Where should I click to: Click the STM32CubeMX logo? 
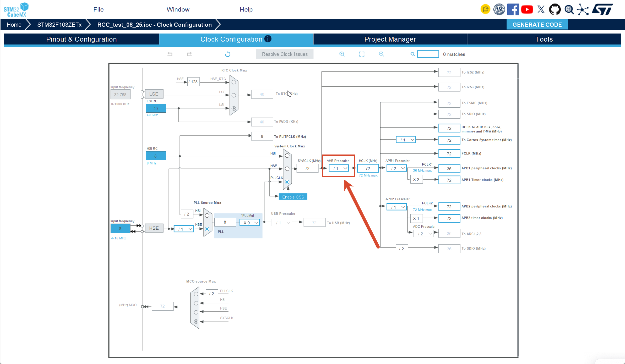16,10
